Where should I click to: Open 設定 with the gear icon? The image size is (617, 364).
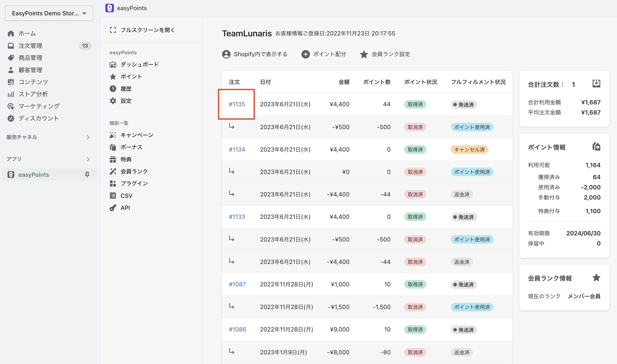tap(126, 101)
